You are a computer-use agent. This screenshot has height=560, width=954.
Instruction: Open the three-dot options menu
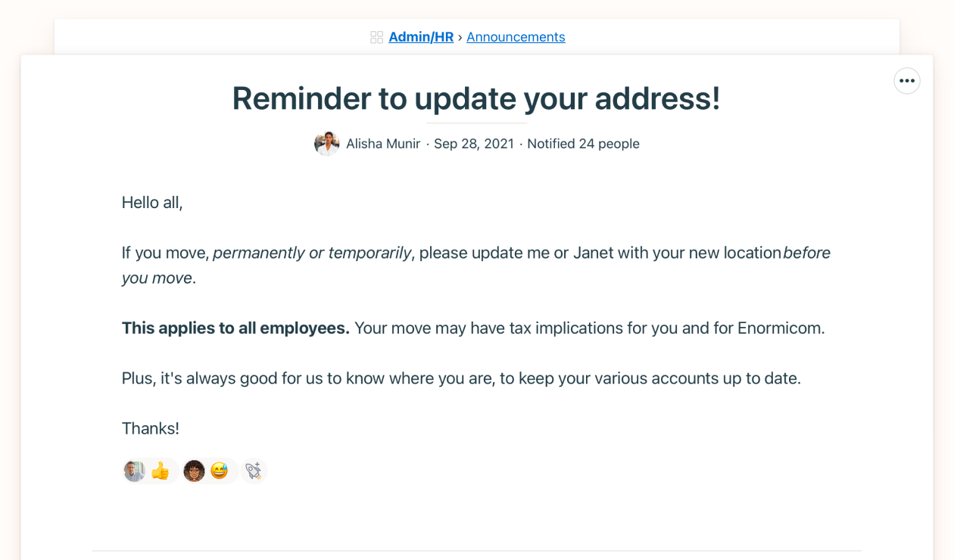[907, 81]
